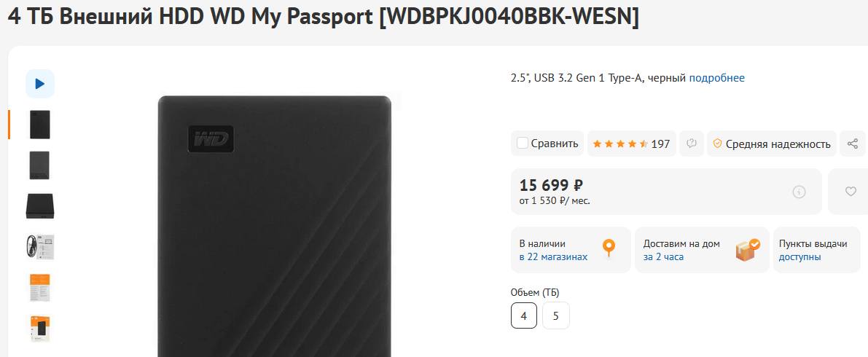The width and height of the screenshot is (868, 357).
Task: Click the shield icon for reliability
Action: point(717,144)
